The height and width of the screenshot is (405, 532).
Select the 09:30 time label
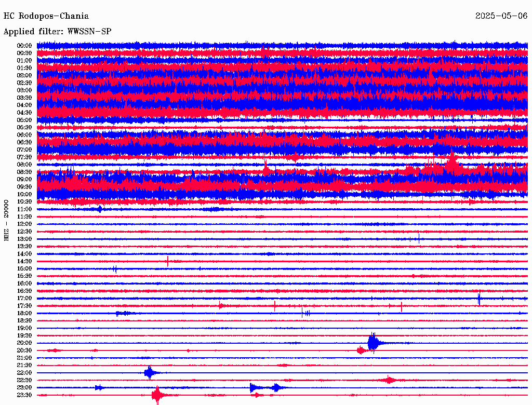[24, 187]
